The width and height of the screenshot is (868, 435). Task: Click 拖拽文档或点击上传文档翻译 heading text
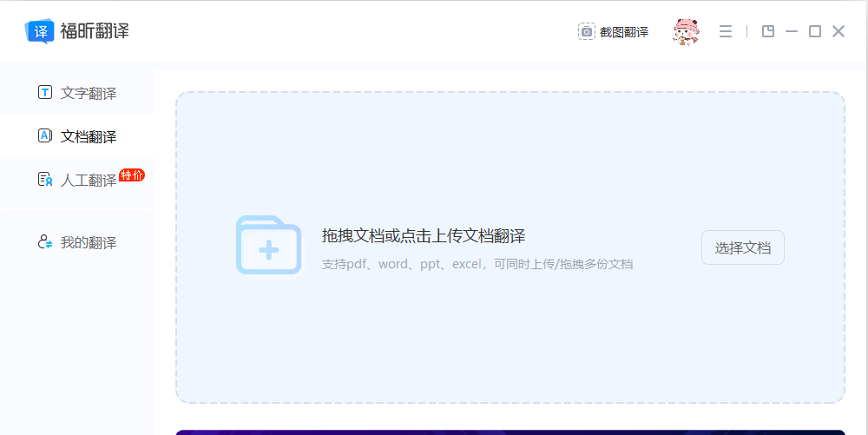click(x=424, y=236)
